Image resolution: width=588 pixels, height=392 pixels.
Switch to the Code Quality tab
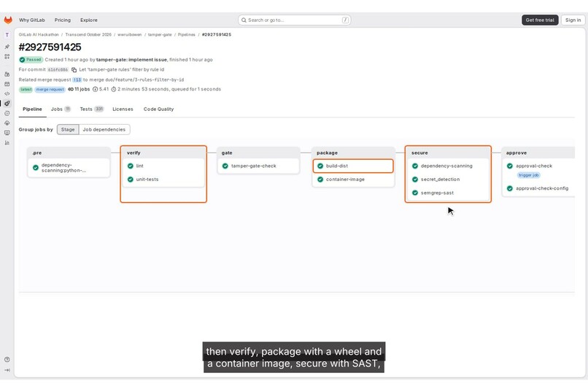click(x=158, y=109)
